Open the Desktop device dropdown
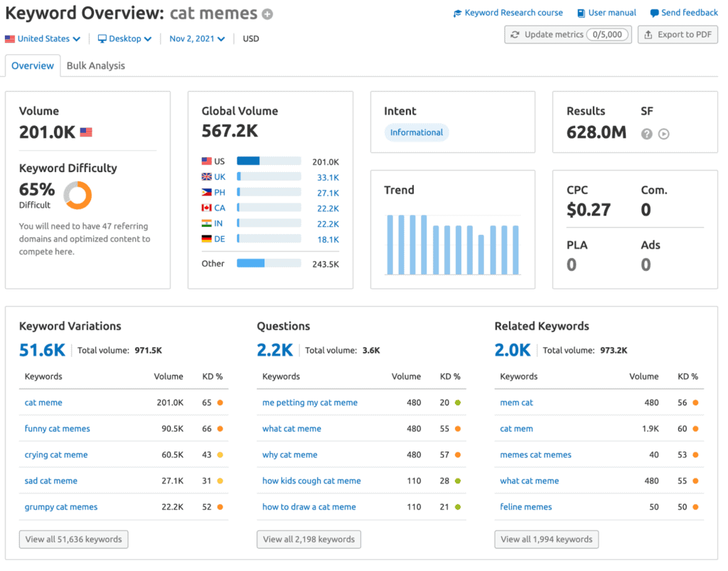Image resolution: width=728 pixels, height=571 pixels. [124, 38]
